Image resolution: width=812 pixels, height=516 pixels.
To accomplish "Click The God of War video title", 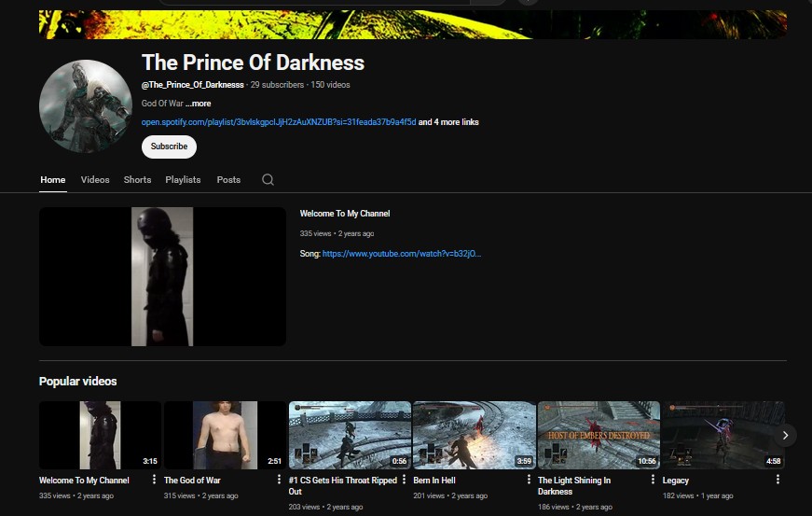I will 192,481.
